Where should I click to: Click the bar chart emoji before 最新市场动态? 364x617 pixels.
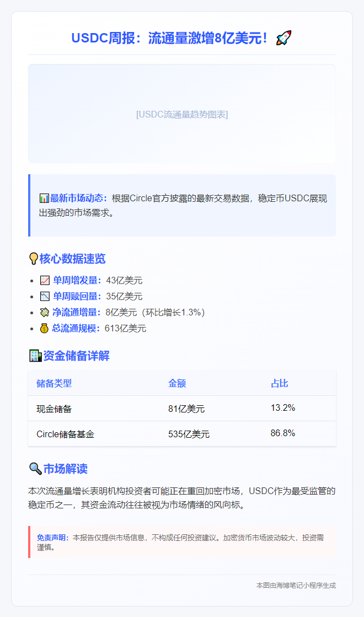44,198
